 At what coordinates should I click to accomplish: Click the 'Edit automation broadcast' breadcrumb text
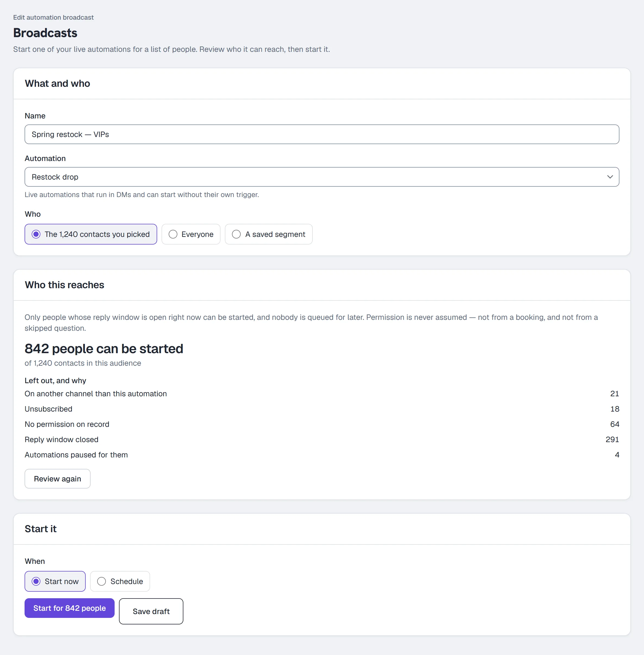[53, 17]
